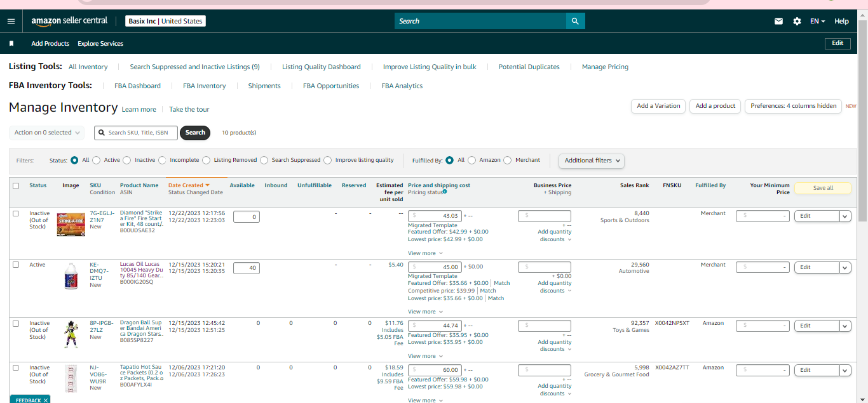Choose the Active status radio filter
This screenshot has width=868, height=403.
coord(97,161)
